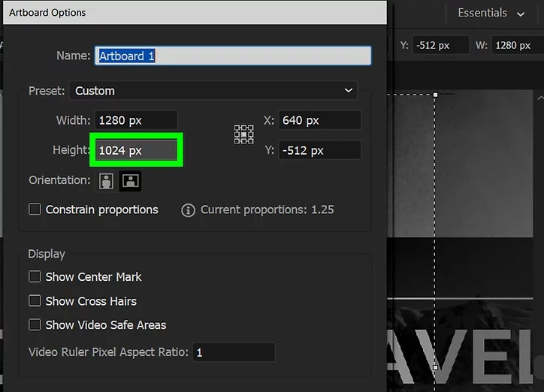Open the Preset dropdown set to Custom

[x=213, y=90]
